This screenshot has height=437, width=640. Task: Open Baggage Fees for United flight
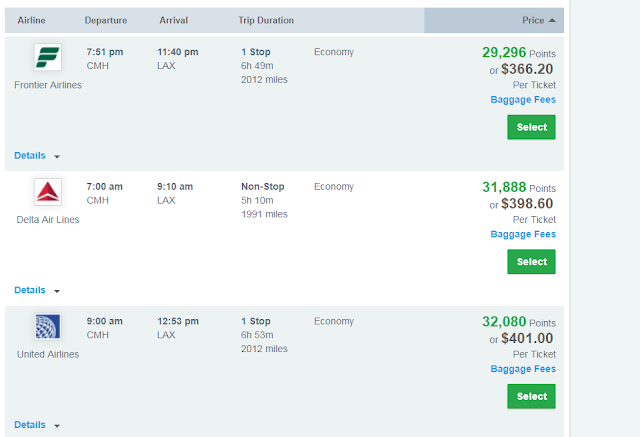[x=523, y=369]
